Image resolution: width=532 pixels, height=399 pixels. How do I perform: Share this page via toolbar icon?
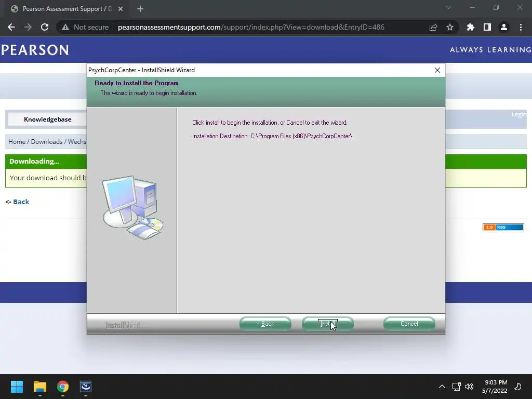[433, 27]
